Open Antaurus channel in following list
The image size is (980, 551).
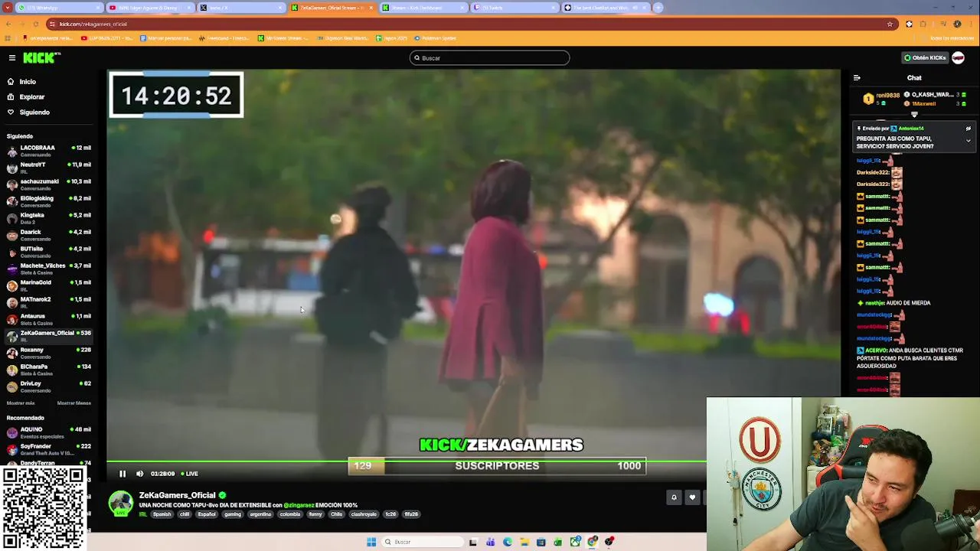pyautogui.click(x=49, y=318)
